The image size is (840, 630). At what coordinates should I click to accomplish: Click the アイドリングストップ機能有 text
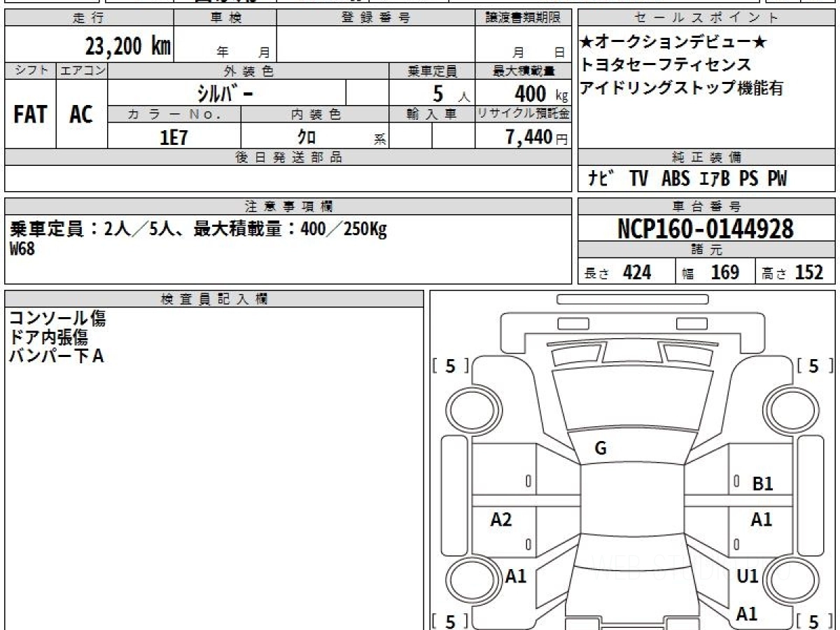click(x=682, y=88)
